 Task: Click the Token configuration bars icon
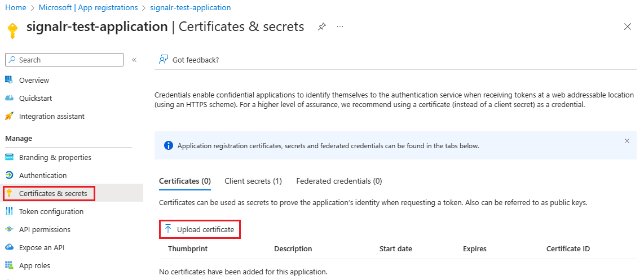pyautogui.click(x=9, y=211)
